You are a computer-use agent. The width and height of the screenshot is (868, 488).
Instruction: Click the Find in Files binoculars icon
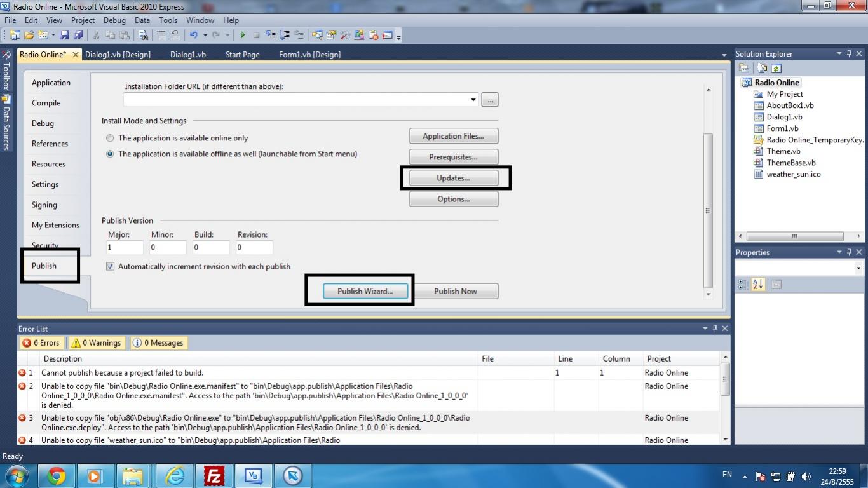[x=144, y=35]
